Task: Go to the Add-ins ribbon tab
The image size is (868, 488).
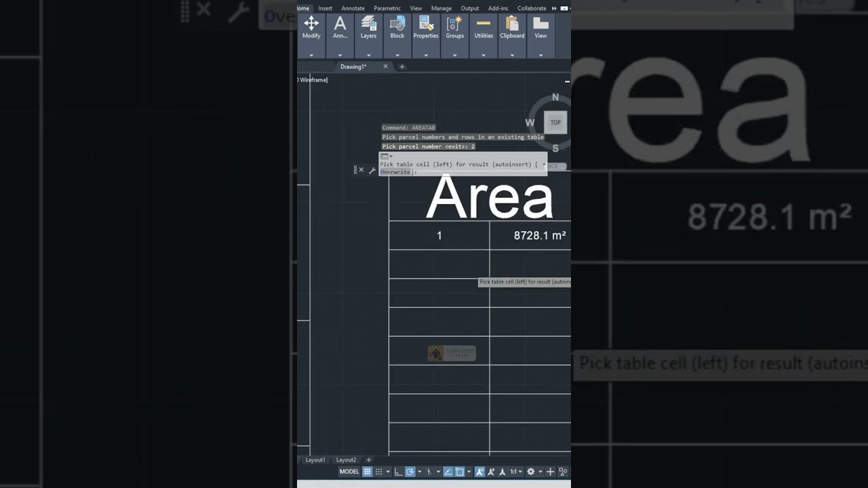Action: tap(498, 8)
